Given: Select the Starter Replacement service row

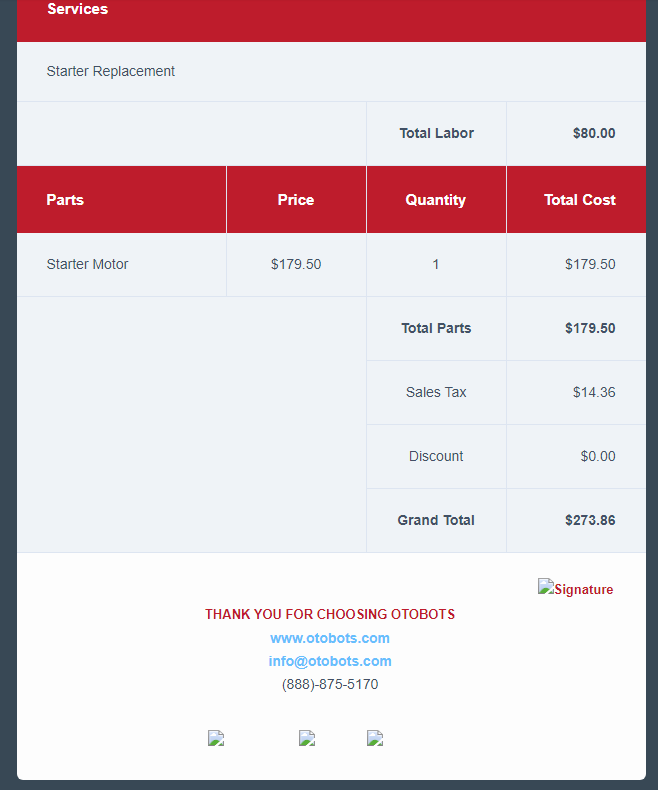Looking at the screenshot, I should tap(111, 71).
